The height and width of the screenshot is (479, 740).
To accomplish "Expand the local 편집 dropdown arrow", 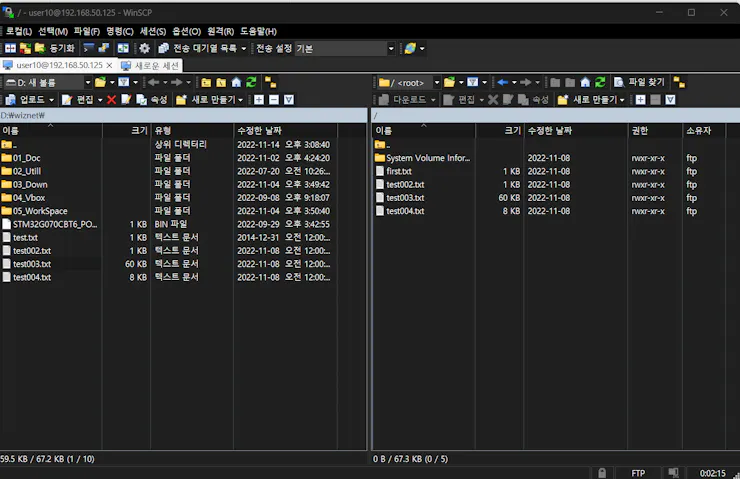I will [100, 100].
